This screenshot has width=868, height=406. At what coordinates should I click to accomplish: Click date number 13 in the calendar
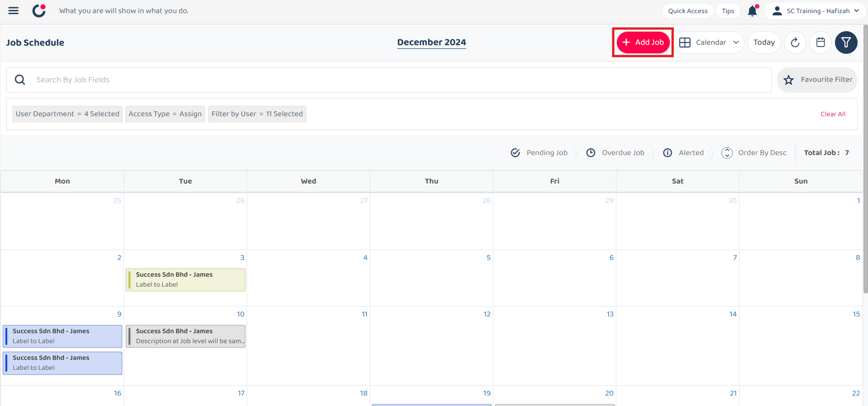coord(610,314)
